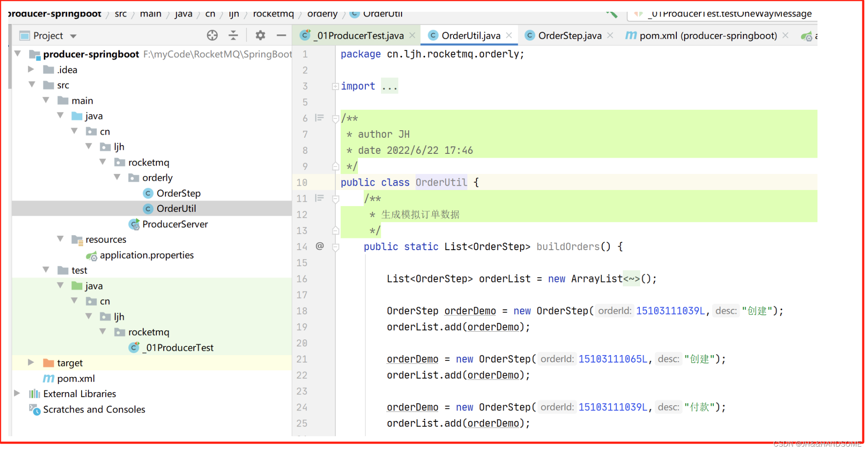
Task: Click src breadcrumb in navigation bar
Action: 121,14
